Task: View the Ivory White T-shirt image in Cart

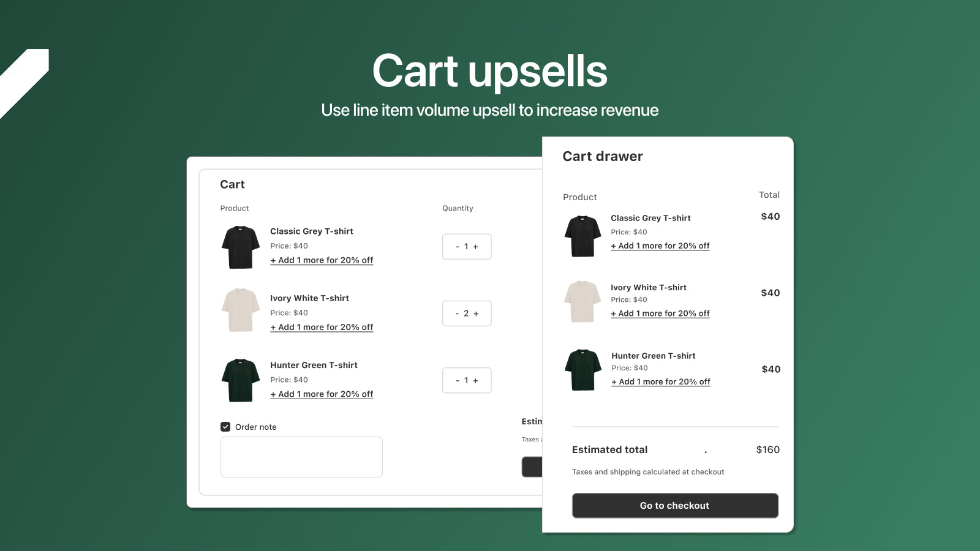Action: point(239,310)
